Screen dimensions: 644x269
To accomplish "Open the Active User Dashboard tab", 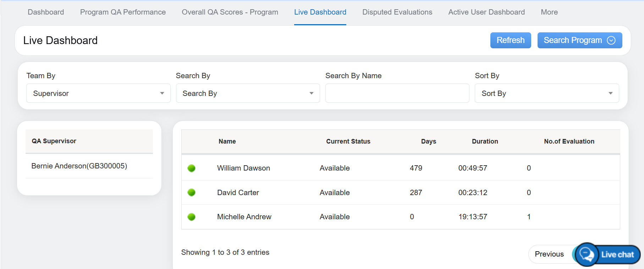I will pos(486,12).
